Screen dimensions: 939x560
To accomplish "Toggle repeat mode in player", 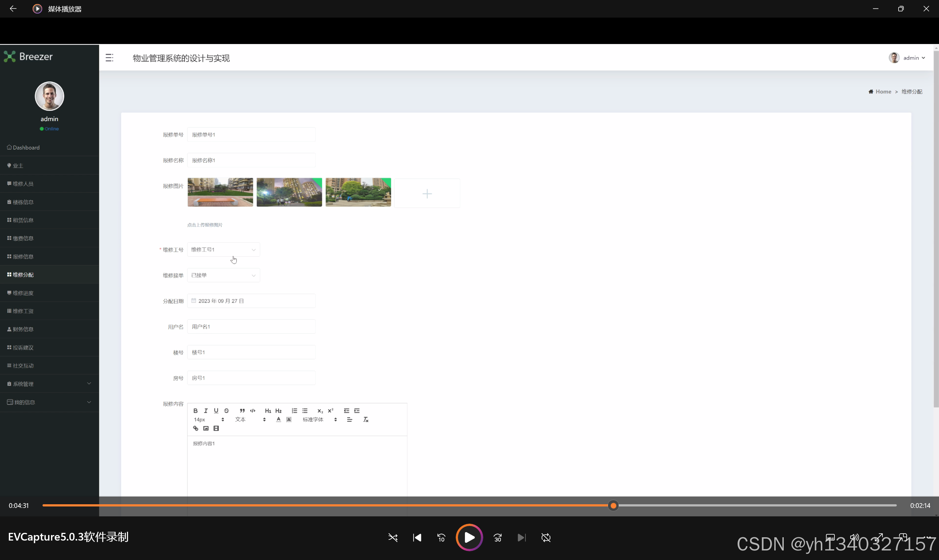I will 546,537.
